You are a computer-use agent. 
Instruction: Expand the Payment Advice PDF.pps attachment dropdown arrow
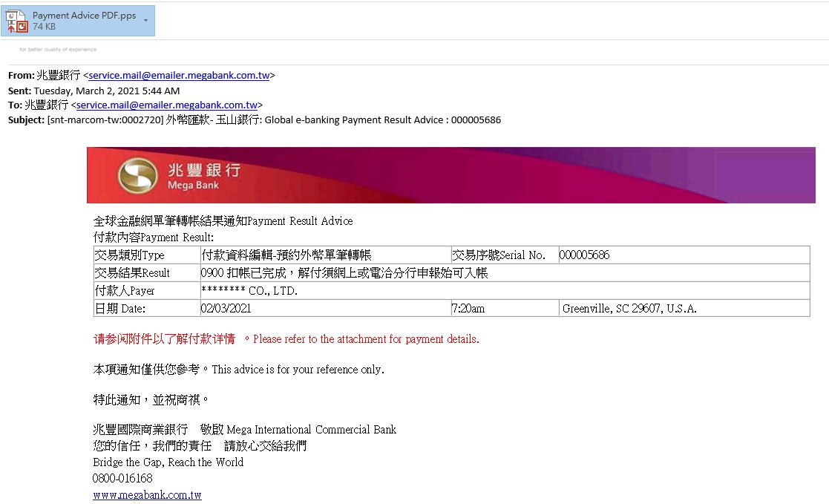coord(146,21)
